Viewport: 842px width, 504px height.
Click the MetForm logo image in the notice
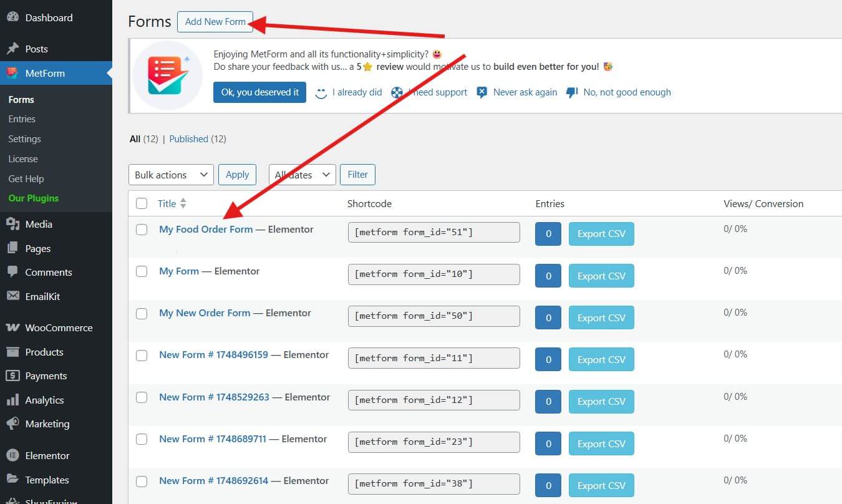coord(168,75)
